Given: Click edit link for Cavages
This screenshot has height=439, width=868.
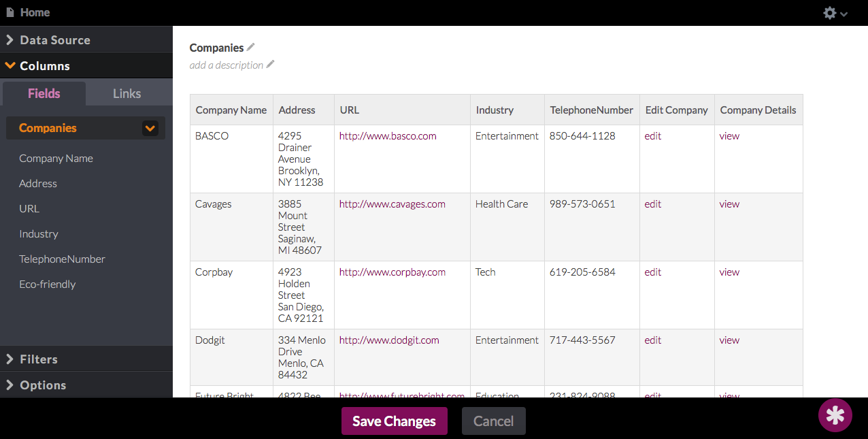Looking at the screenshot, I should click(x=653, y=204).
